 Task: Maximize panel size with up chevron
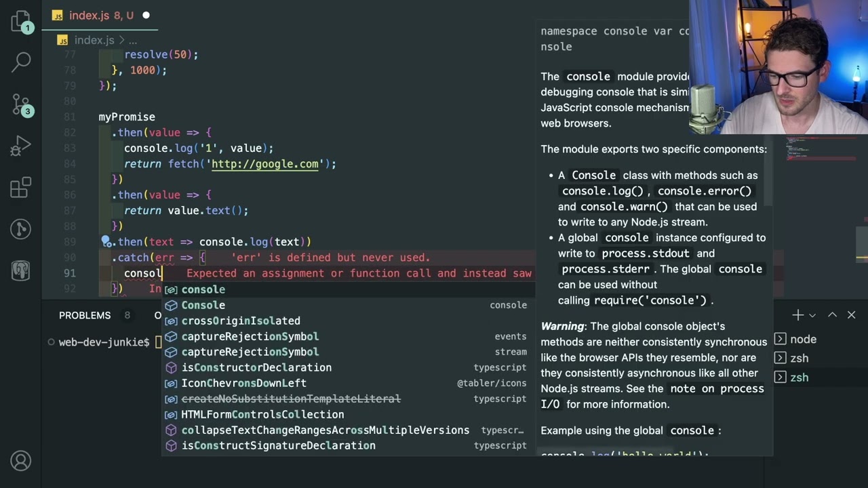(x=832, y=315)
